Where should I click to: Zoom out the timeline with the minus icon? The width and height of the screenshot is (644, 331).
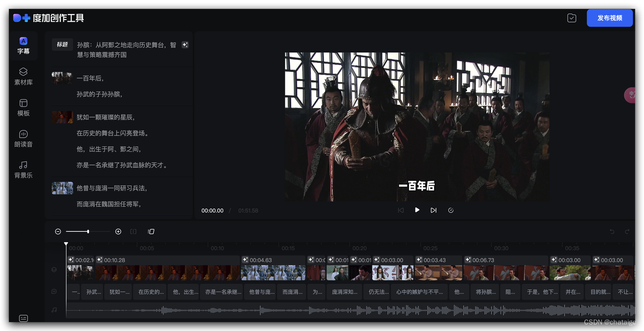coord(58,231)
